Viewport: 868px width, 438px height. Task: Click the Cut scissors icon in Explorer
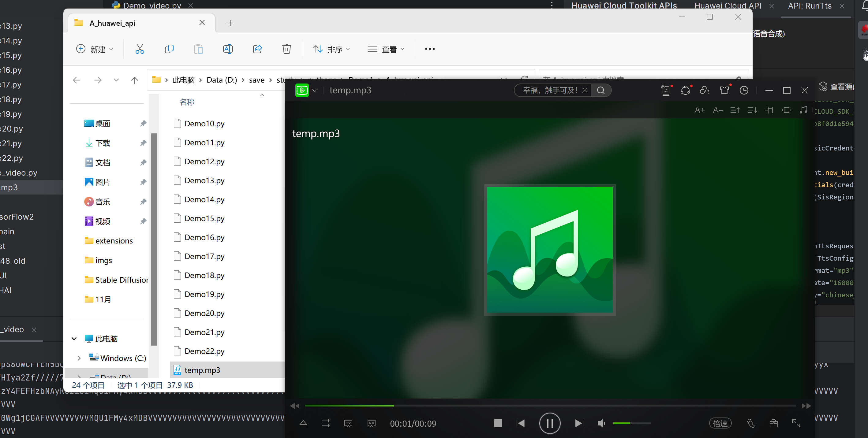[140, 49]
